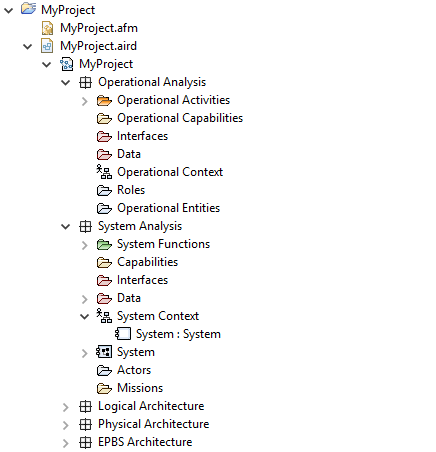Screen dimensions: 436x452
Task: Expand the EPBS Architecture node
Action: [x=66, y=443]
